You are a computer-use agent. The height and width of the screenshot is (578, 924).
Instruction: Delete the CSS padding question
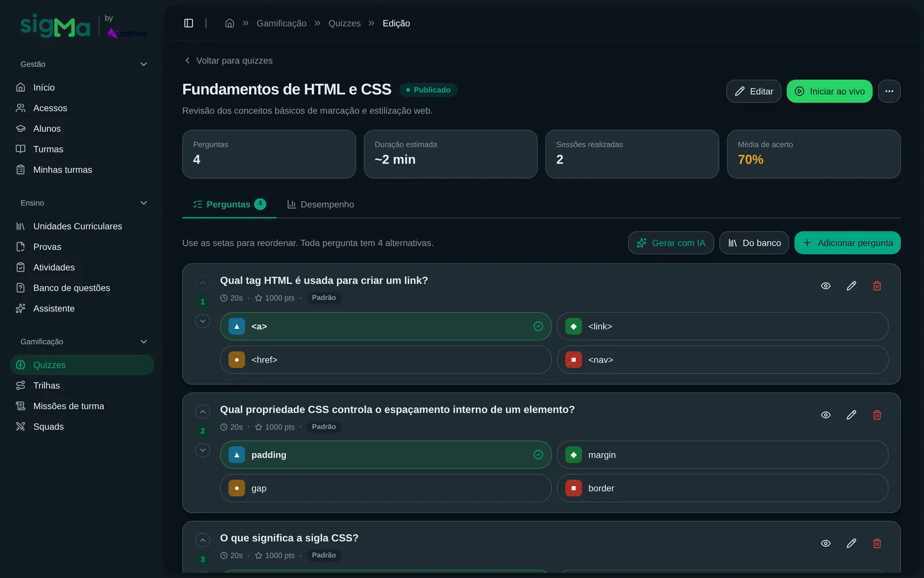877,414
